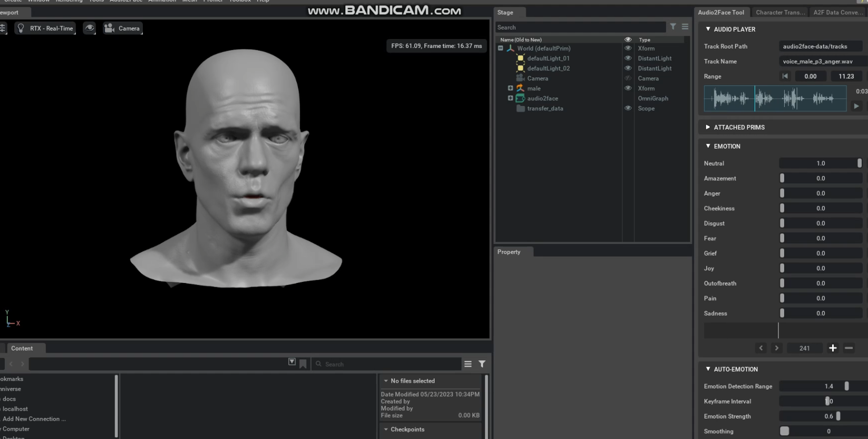This screenshot has height=439, width=868.
Task: Switch to the Character Transfer tab
Action: pos(780,12)
